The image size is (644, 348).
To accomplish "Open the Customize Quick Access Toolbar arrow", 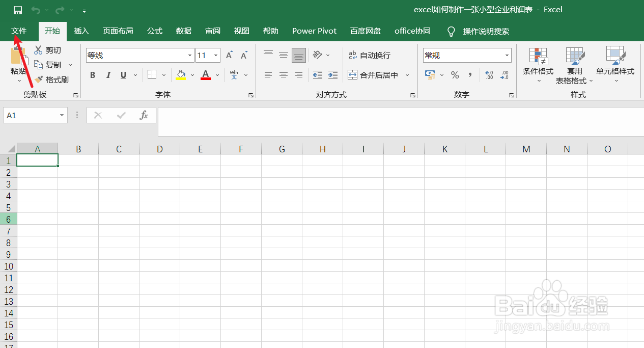I will click(x=84, y=11).
